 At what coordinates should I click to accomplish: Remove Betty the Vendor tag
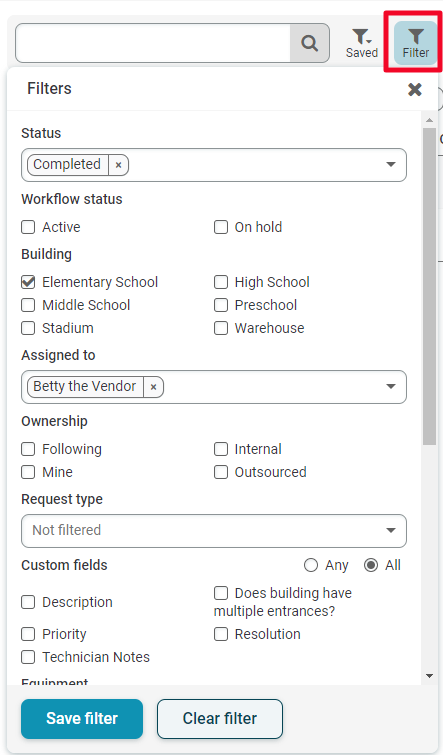[x=154, y=387]
